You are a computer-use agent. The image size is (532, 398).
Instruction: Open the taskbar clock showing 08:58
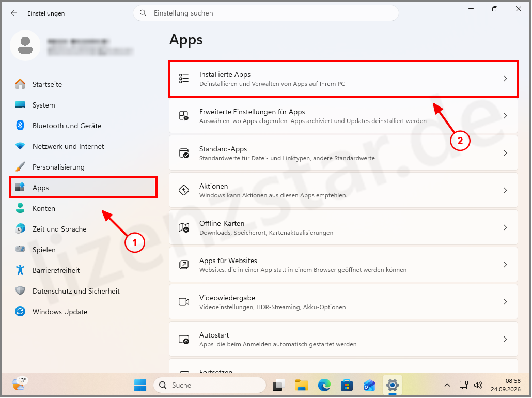tap(506, 385)
